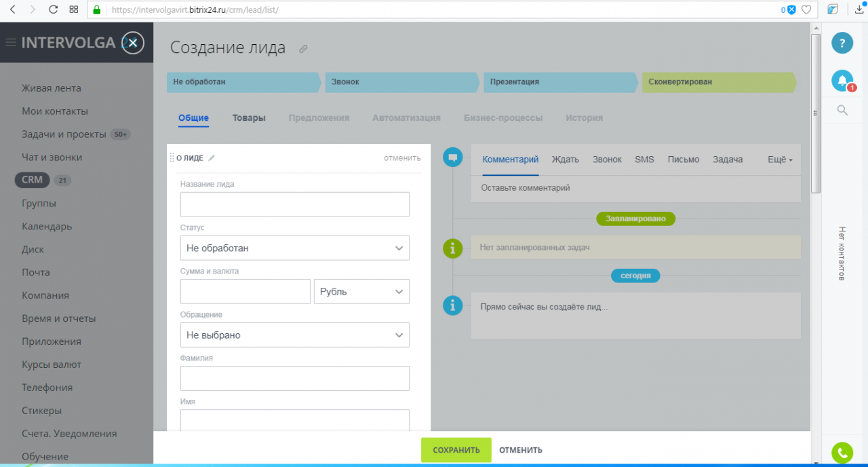Open Чат и звонки in the sidebar
Screen dimensions: 868x467
52,157
